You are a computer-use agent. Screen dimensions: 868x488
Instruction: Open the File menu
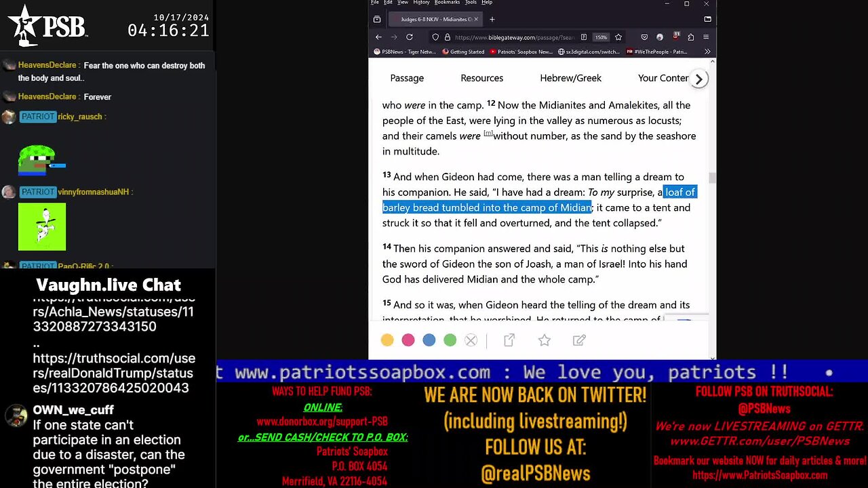coord(375,3)
